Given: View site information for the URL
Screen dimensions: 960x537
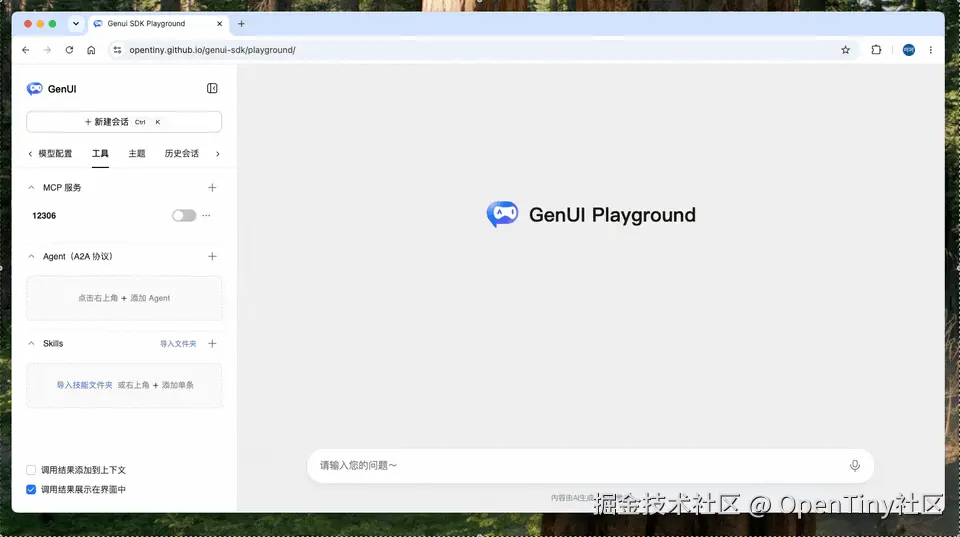Looking at the screenshot, I should pos(117,50).
